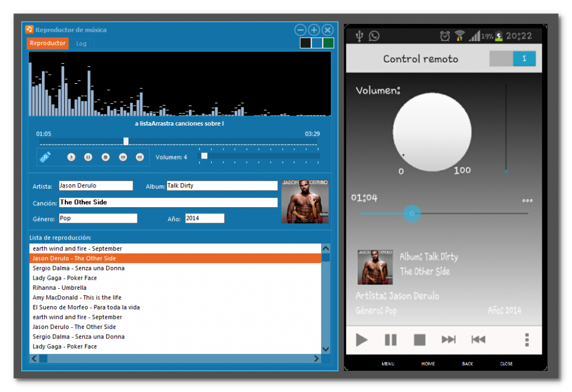572x392 pixels.
Task: Tap the album cover on phone
Action: (x=375, y=267)
